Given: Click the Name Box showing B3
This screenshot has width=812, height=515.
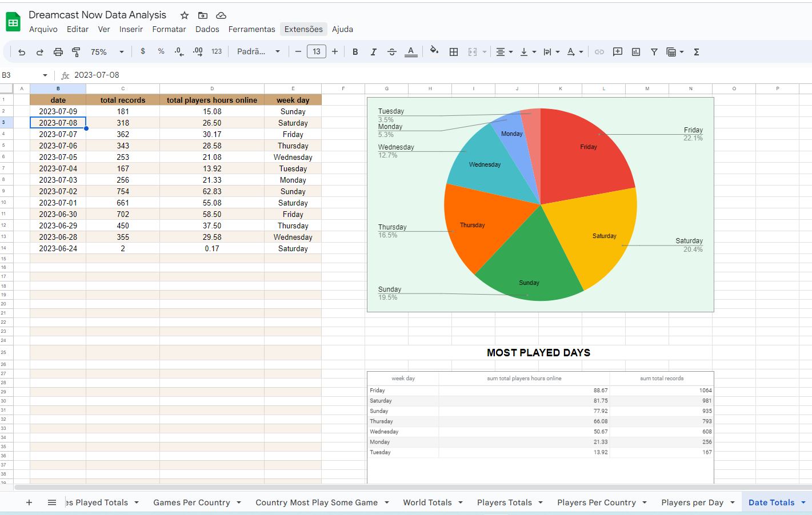Looking at the screenshot, I should [25, 75].
